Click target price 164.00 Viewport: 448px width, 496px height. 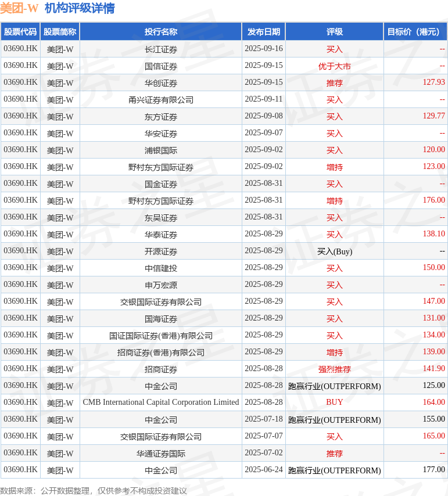433,402
